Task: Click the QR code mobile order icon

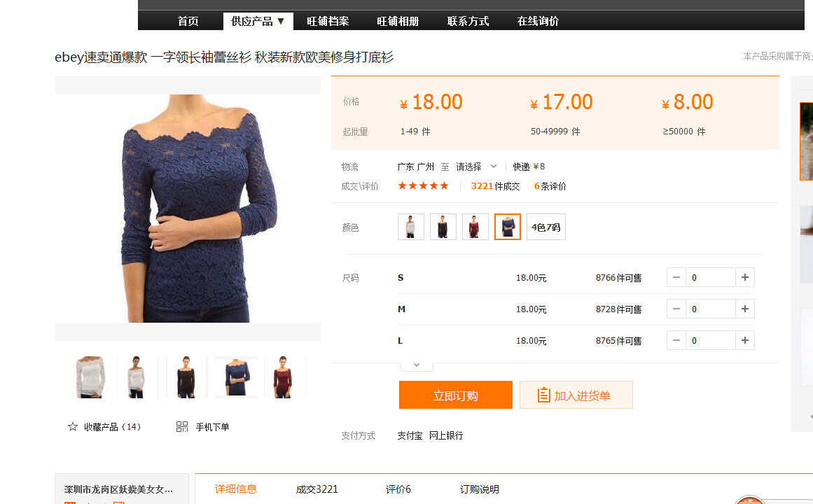Action: [x=182, y=426]
